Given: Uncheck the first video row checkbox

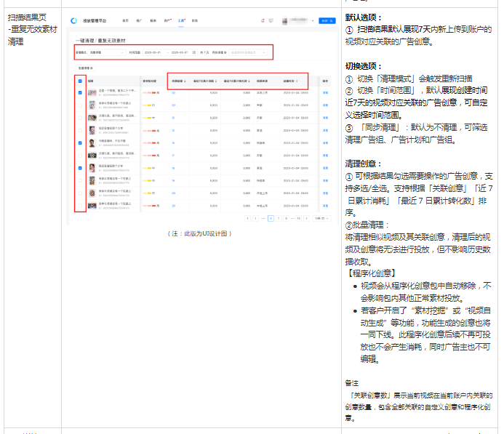Looking at the screenshot, I should click(80, 92).
